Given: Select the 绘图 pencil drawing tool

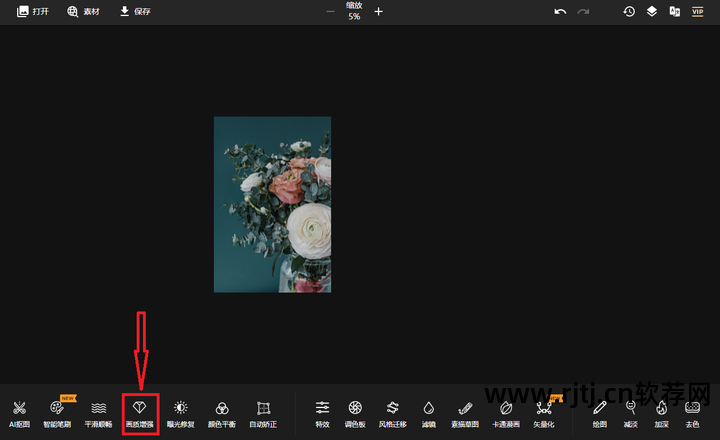Looking at the screenshot, I should [600, 413].
